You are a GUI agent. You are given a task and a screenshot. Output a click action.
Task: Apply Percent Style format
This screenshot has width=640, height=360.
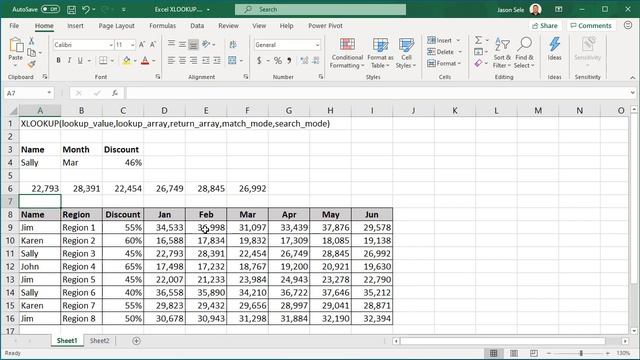click(278, 61)
